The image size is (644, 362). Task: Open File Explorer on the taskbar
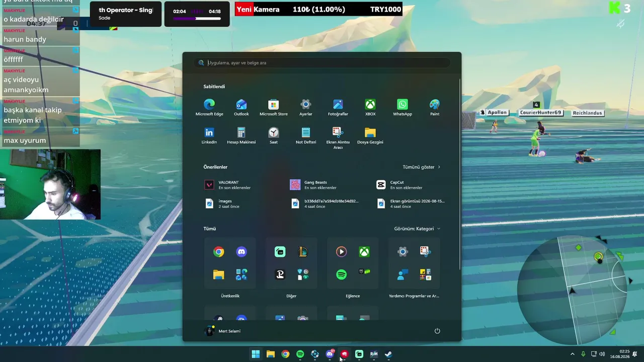[270, 354]
